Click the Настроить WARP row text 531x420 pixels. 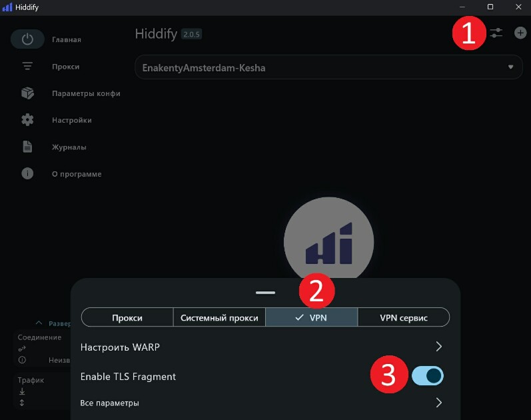point(120,347)
